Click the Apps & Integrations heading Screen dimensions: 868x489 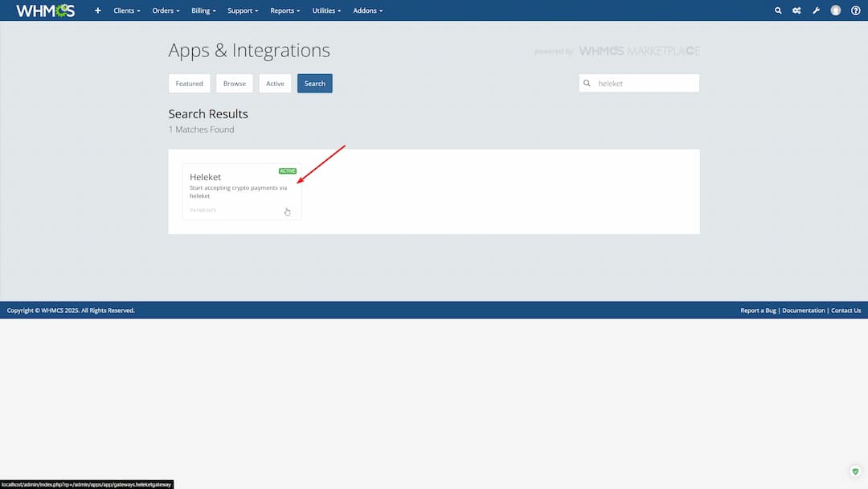tap(249, 50)
